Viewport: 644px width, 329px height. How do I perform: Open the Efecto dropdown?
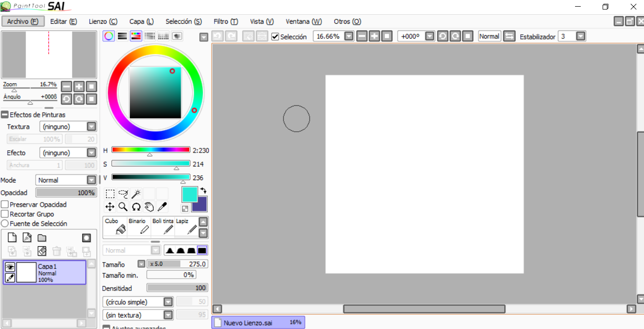(92, 153)
